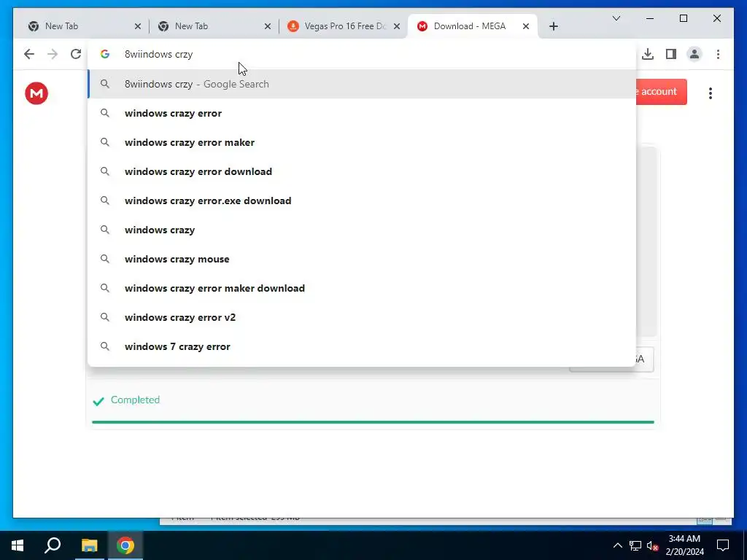Pick 'windows crazy error download' suggestion
This screenshot has width=747, height=560.
click(362, 171)
